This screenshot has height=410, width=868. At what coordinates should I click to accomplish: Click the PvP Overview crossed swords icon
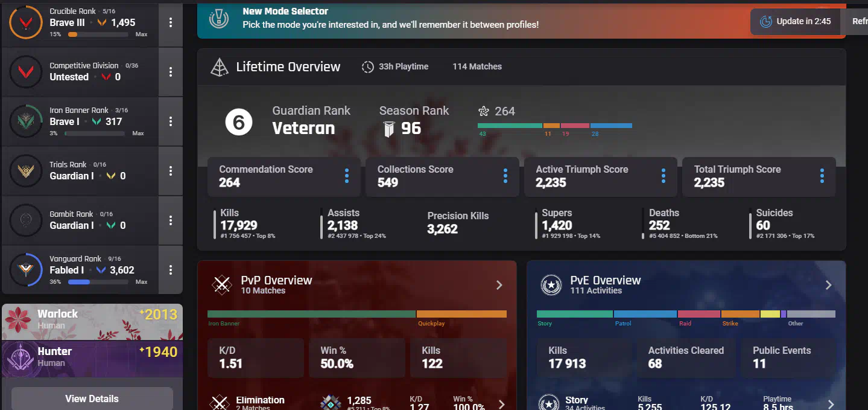[x=221, y=285]
